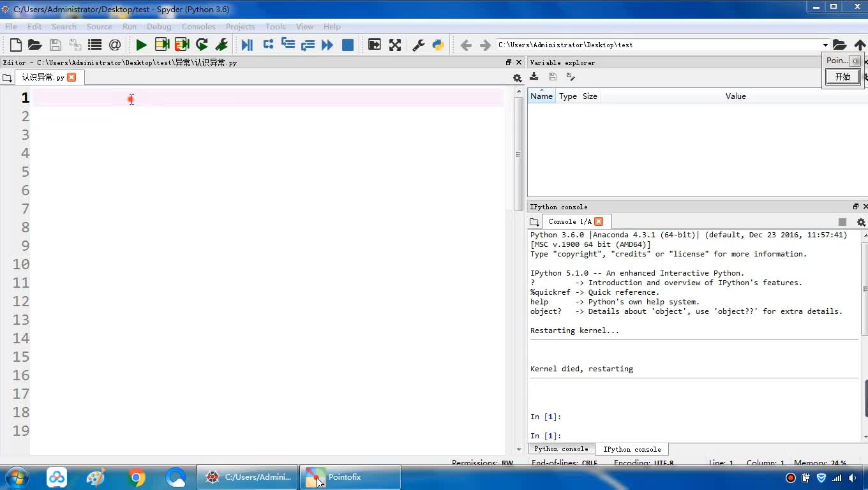
Task: Open the editor options gear menu
Action: point(517,78)
